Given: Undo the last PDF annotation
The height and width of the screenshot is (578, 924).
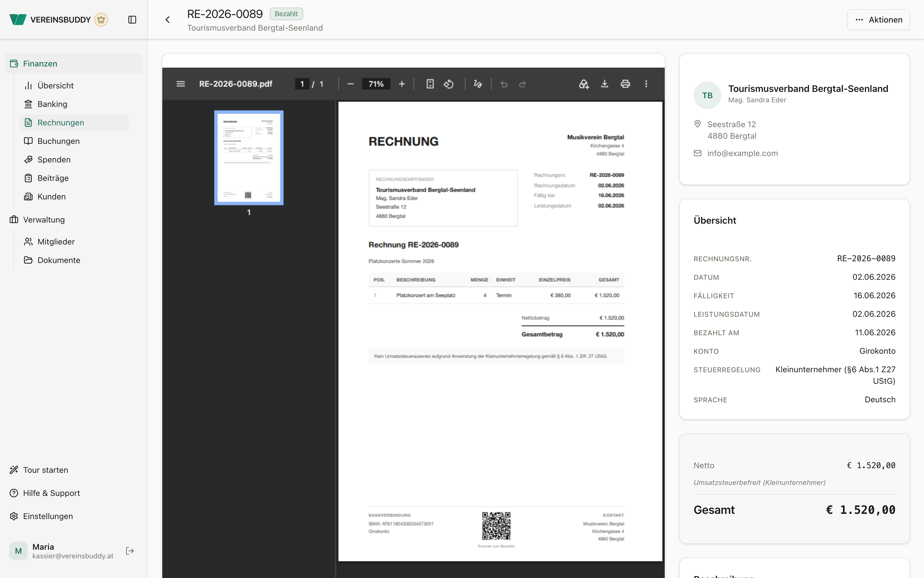Looking at the screenshot, I should click(x=504, y=84).
